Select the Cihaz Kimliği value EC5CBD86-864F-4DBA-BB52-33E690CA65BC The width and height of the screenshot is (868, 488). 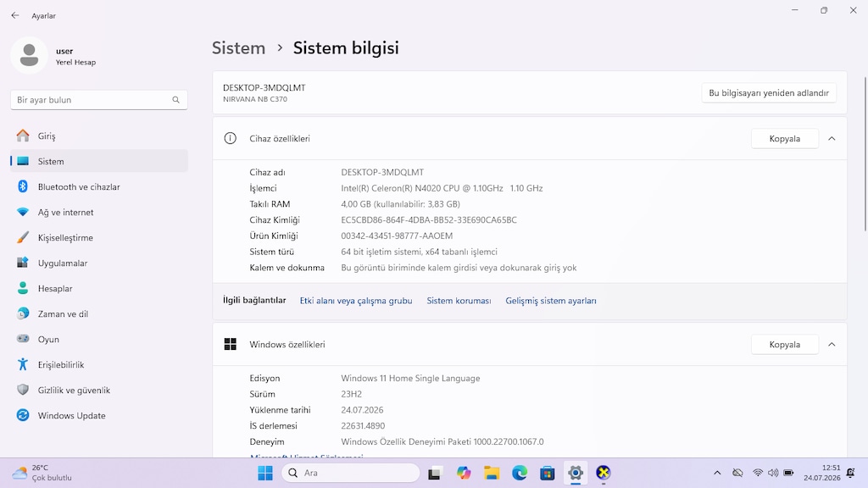(429, 219)
